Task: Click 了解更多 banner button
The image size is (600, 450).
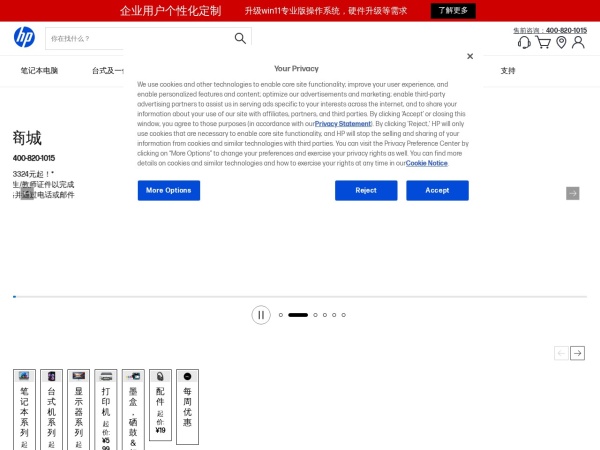Action: 453,11
